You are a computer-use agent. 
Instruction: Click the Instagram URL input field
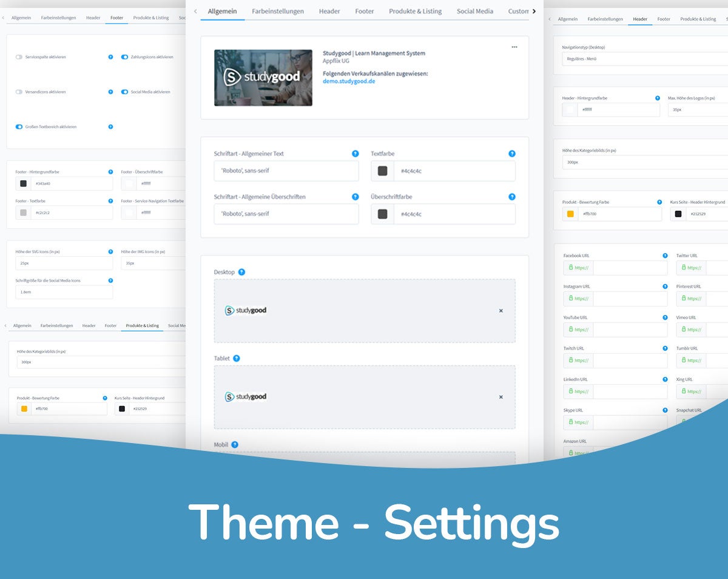pos(630,299)
